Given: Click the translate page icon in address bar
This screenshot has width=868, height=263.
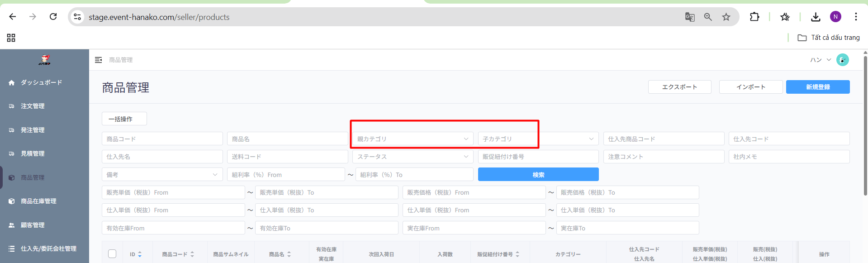Looking at the screenshot, I should pos(689,17).
